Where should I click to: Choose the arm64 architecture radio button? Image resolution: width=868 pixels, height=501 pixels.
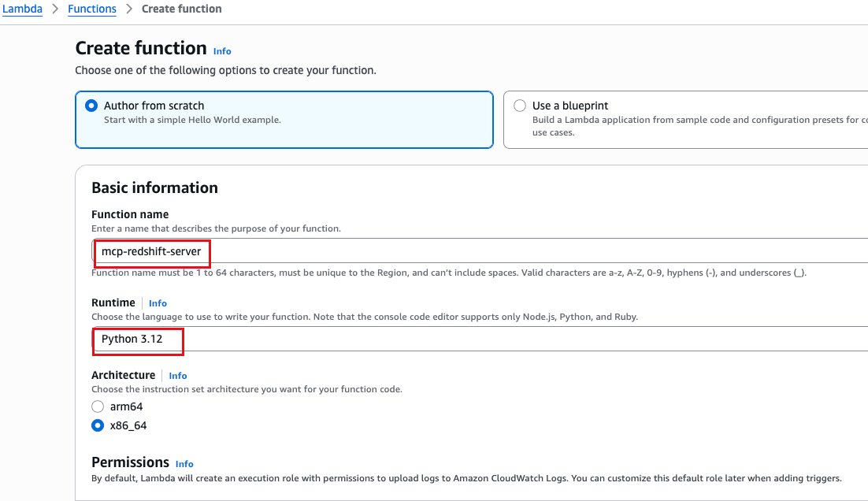pyautogui.click(x=98, y=407)
